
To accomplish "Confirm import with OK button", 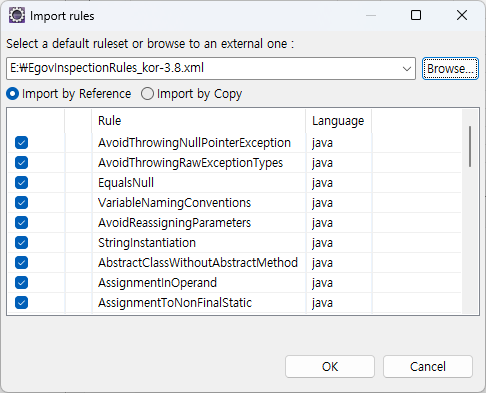I will (x=330, y=366).
